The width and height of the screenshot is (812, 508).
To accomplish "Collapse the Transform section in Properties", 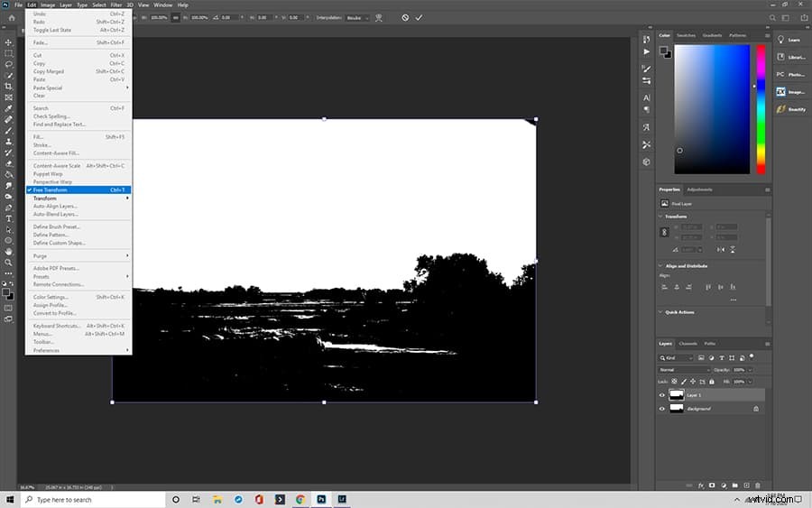I will (x=660, y=217).
